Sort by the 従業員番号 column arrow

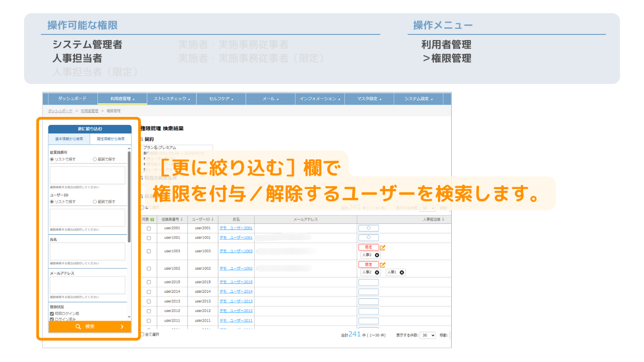coord(182,219)
